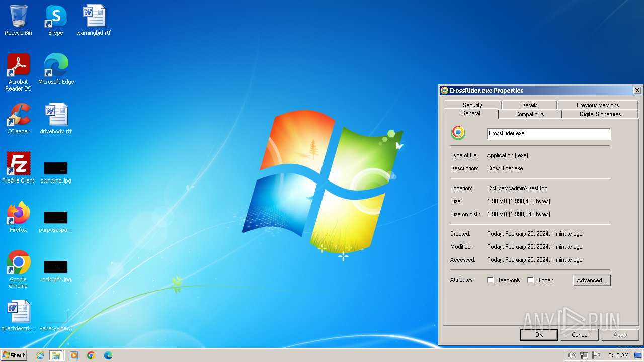Screen dimensions: 644x362
Task: Select the General tab
Action: click(471, 114)
